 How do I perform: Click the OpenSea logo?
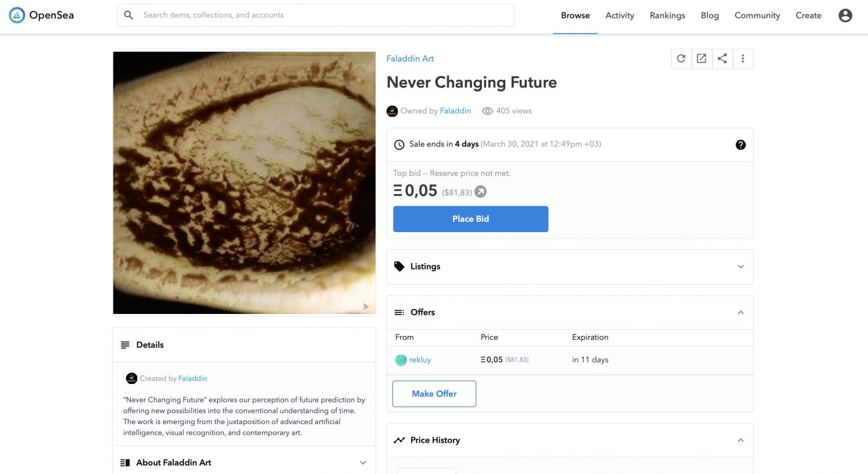click(x=41, y=15)
